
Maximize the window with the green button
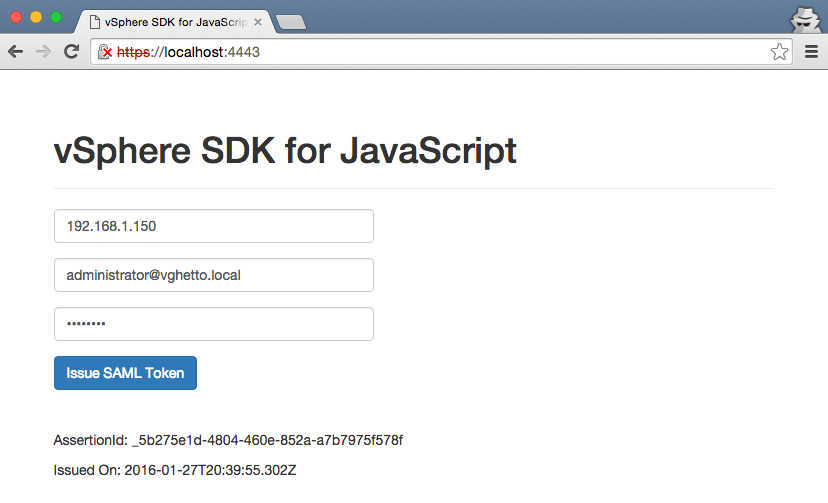coord(56,17)
